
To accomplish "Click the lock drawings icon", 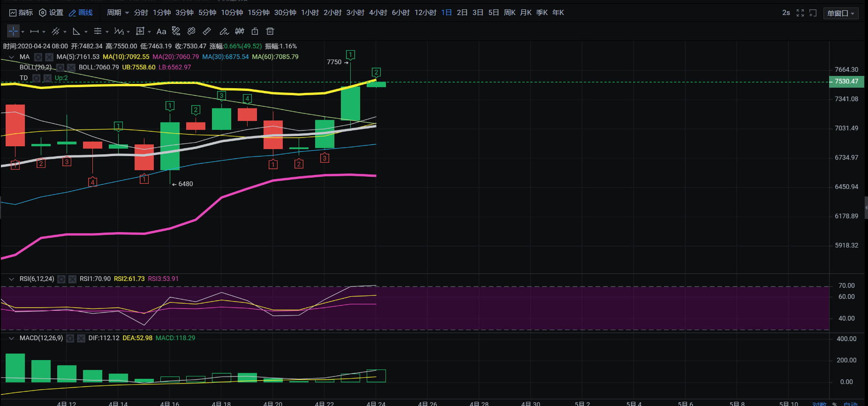I will [x=255, y=31].
